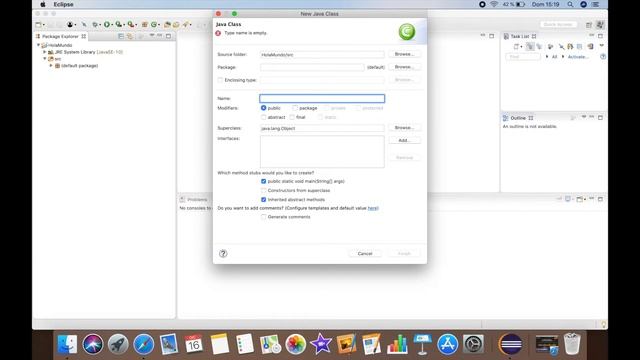Open Eclipse from the Dock
This screenshot has height=360, width=640.
click(511, 344)
